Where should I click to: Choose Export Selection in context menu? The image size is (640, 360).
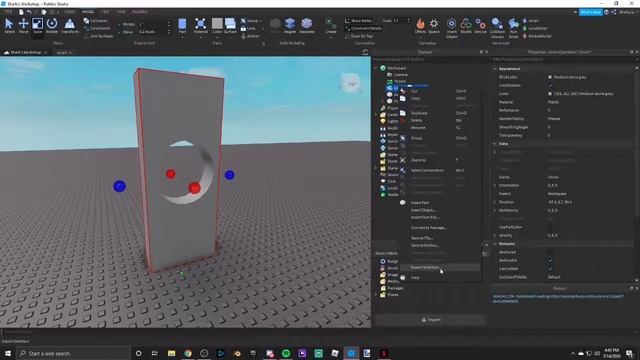[440, 267]
